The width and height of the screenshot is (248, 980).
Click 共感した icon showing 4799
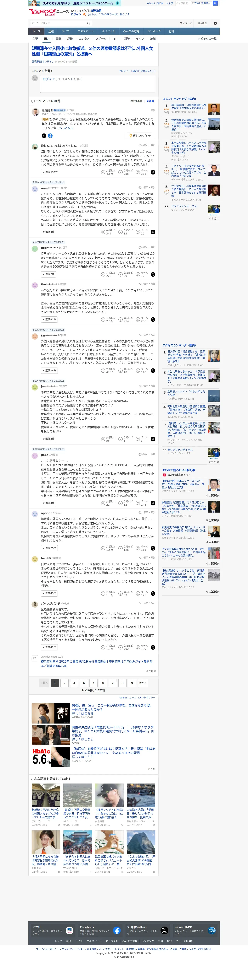click(103, 371)
